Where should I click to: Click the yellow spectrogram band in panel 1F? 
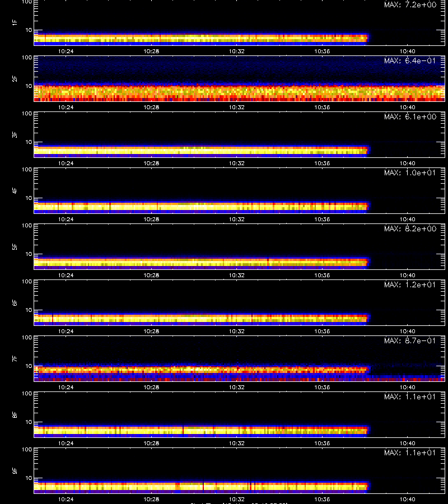coord(201,38)
